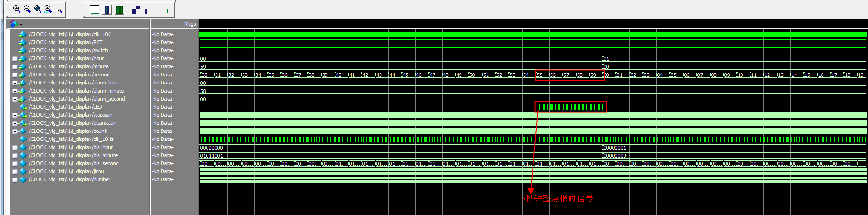
Task: Click the yellow-green dotted edge step icon
Action: point(167,9)
